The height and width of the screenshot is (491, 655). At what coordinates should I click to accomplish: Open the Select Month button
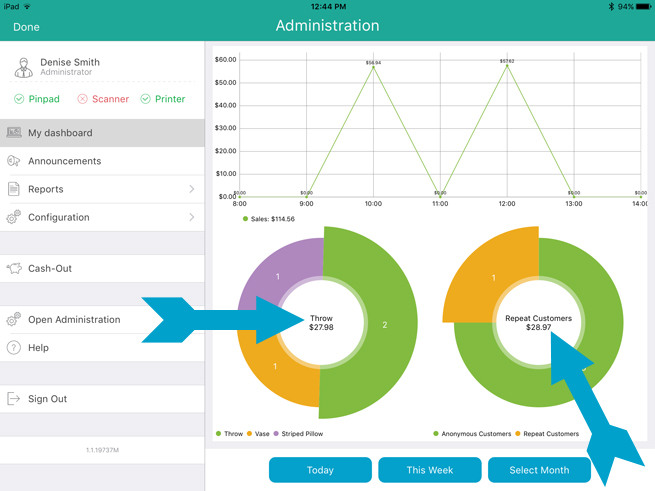click(539, 470)
